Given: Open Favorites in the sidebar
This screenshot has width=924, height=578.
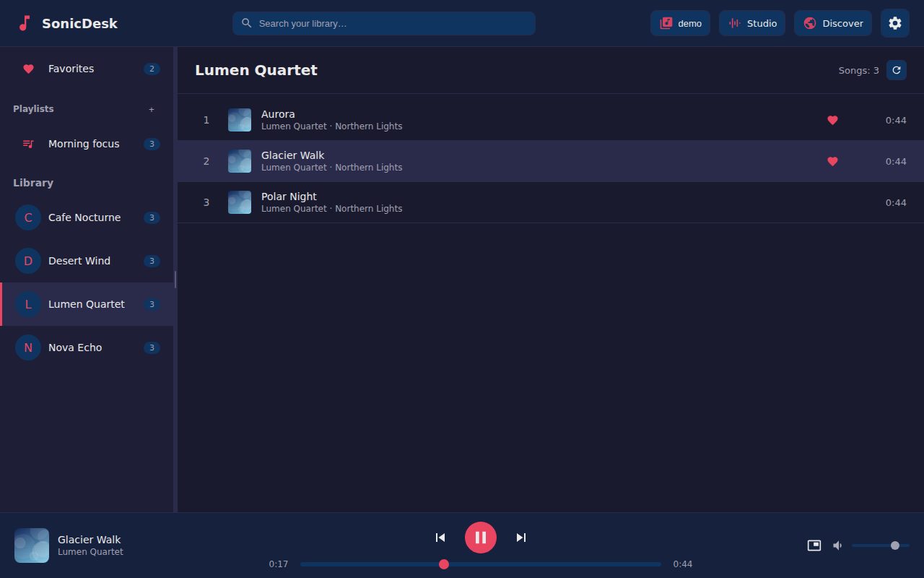Looking at the screenshot, I should 87,69.
